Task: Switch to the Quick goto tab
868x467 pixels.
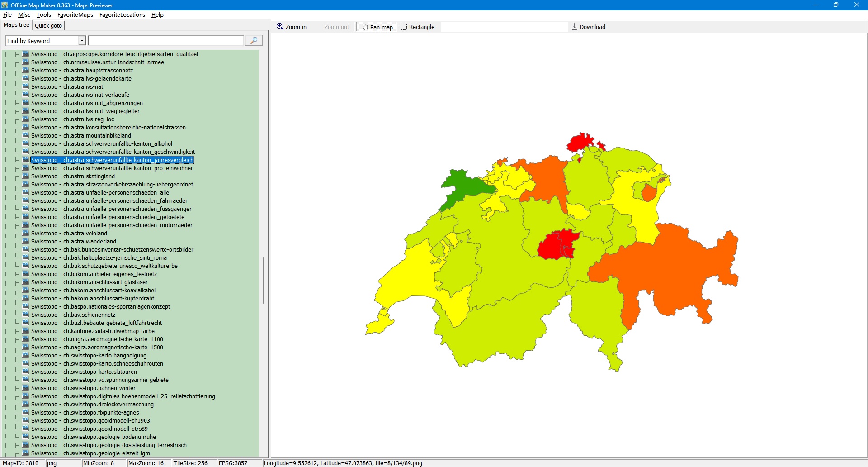Action: pos(48,26)
